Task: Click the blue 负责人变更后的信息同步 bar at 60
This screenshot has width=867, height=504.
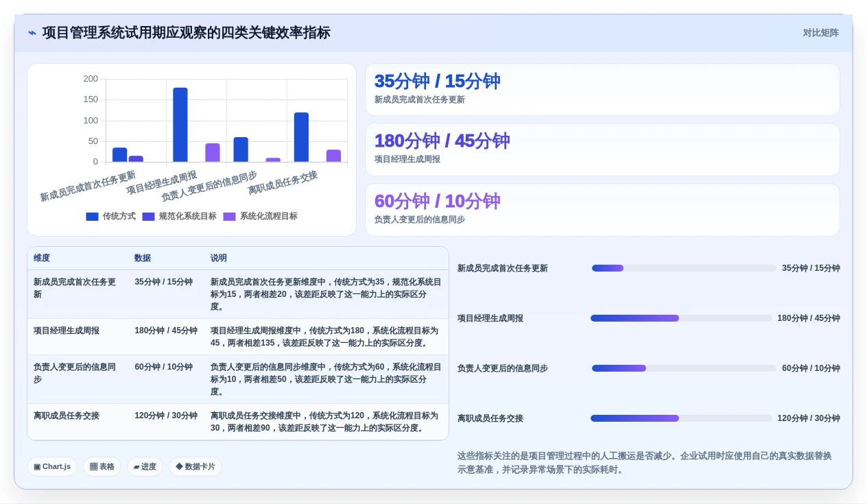Action: 241,149
